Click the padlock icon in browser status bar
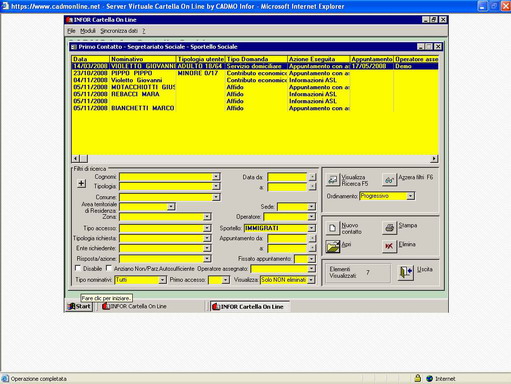This screenshot has height=384, width=511. tap(417, 378)
